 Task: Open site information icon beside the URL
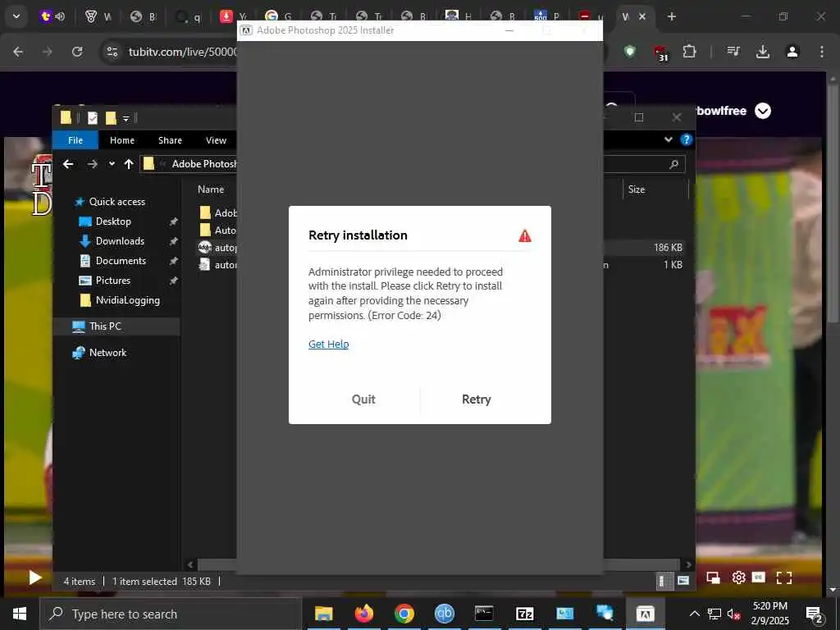click(x=112, y=52)
